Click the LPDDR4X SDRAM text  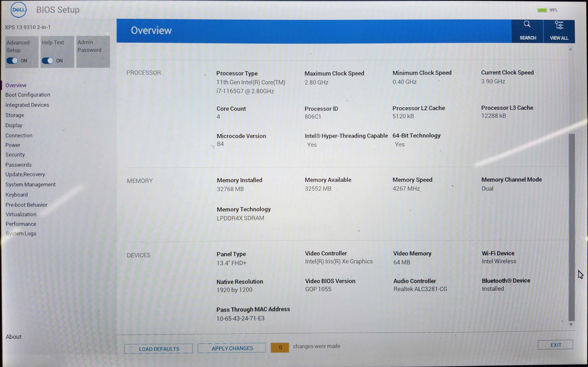240,218
